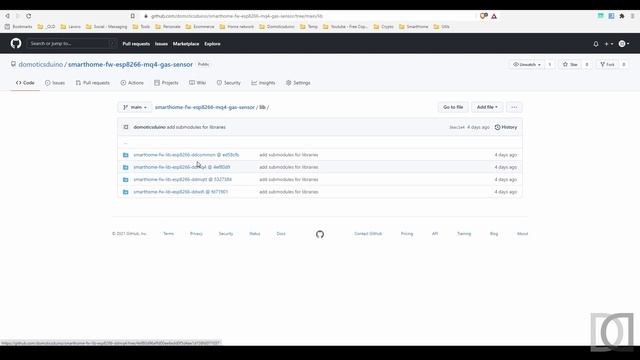Open Issues in the top navigation bar

(161, 44)
